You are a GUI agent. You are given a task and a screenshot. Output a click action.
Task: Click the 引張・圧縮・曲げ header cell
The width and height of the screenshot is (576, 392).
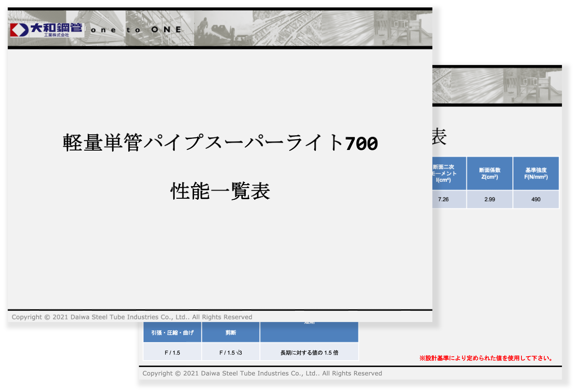pyautogui.click(x=172, y=332)
